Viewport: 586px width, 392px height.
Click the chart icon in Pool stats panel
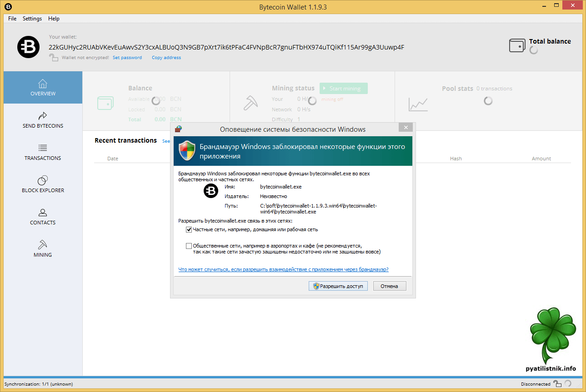(x=418, y=104)
